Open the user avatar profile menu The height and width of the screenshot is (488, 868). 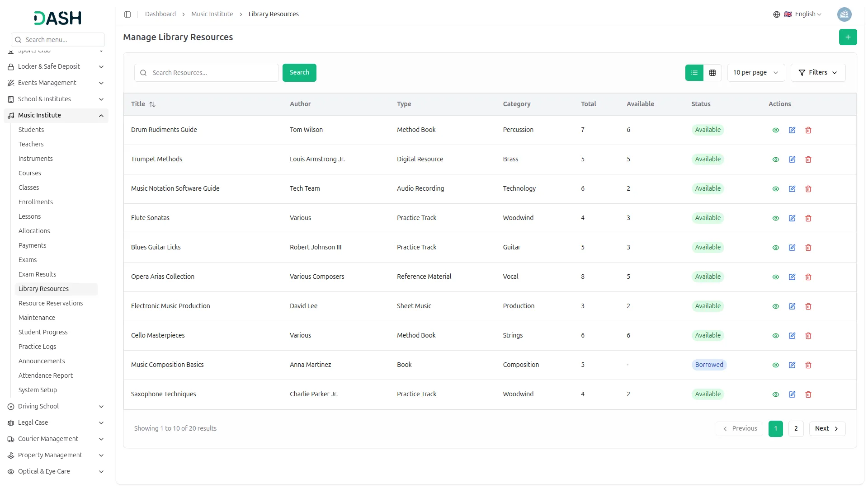pos(844,14)
